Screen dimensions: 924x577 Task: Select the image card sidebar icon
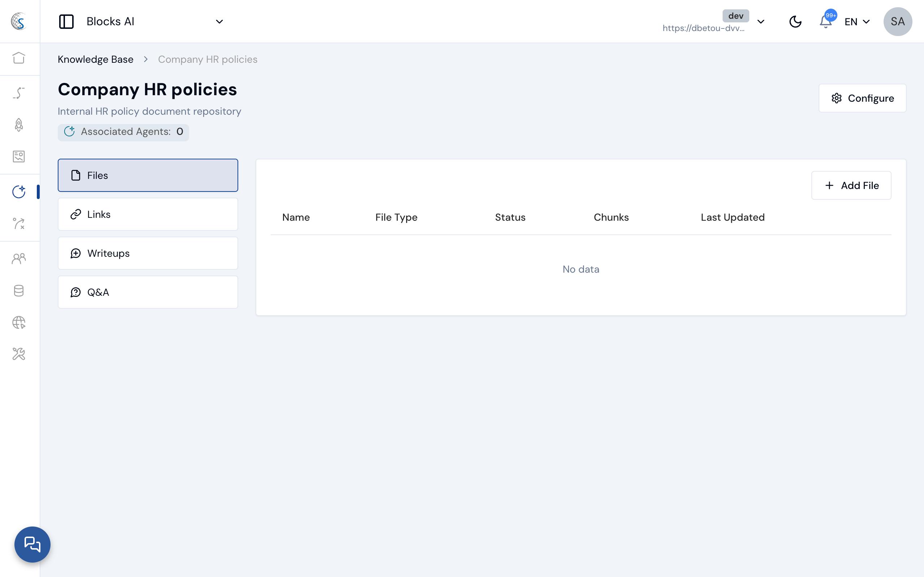[x=18, y=156]
